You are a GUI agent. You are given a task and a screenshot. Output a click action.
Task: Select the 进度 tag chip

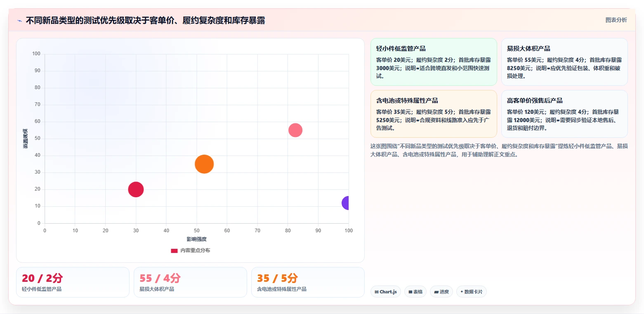point(441,292)
